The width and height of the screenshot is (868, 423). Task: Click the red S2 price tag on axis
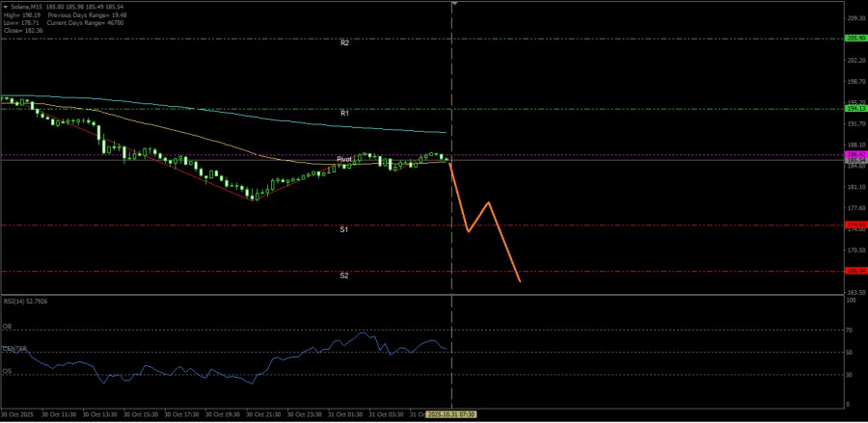(x=854, y=272)
